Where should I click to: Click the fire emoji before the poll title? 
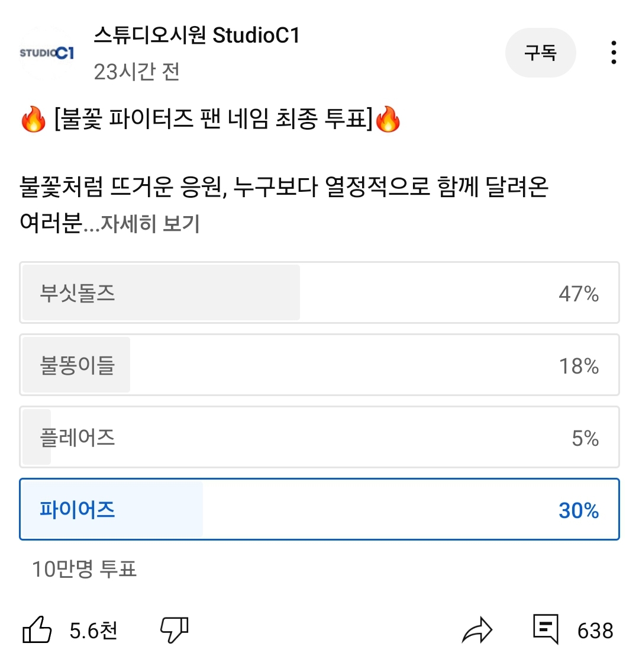pyautogui.click(x=33, y=119)
